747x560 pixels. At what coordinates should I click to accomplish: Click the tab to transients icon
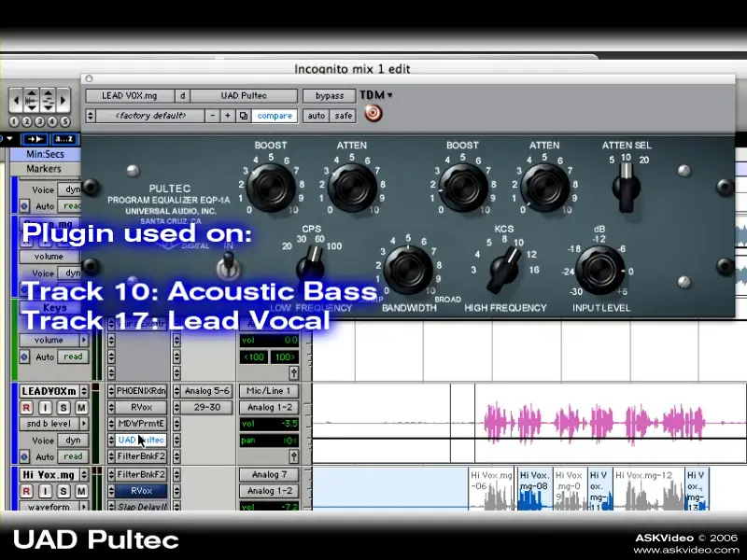click(35, 139)
